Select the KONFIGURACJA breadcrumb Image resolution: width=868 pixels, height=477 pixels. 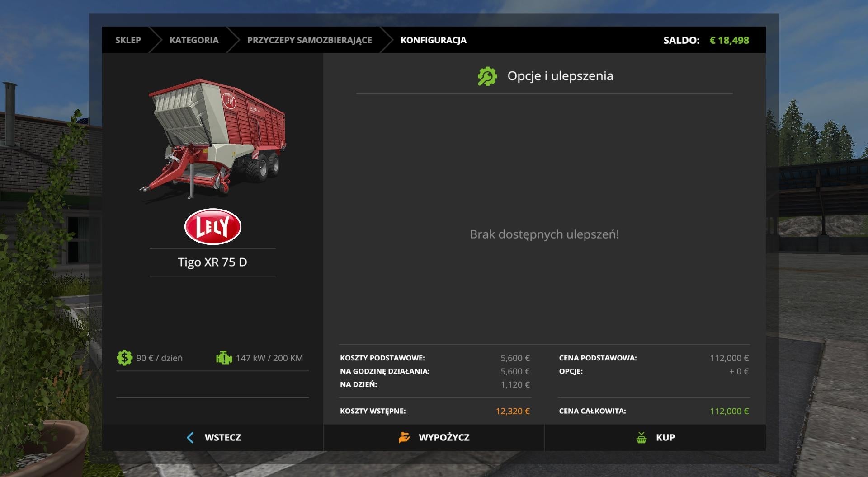coord(434,40)
